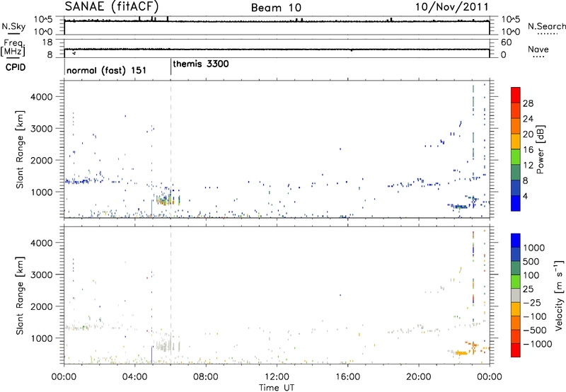Click the positive 1000 Velocity colorbar tick
This screenshot has height=392, width=566.
point(534,248)
